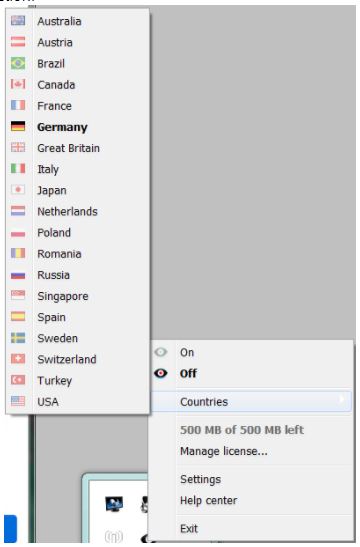Click the Turkey flag icon
This screenshot has width=360, height=547.
(x=18, y=380)
